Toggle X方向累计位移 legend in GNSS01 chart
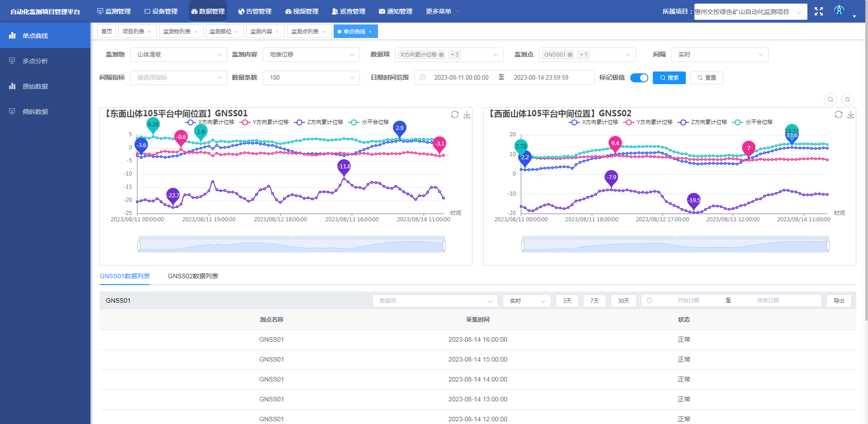 [210, 122]
